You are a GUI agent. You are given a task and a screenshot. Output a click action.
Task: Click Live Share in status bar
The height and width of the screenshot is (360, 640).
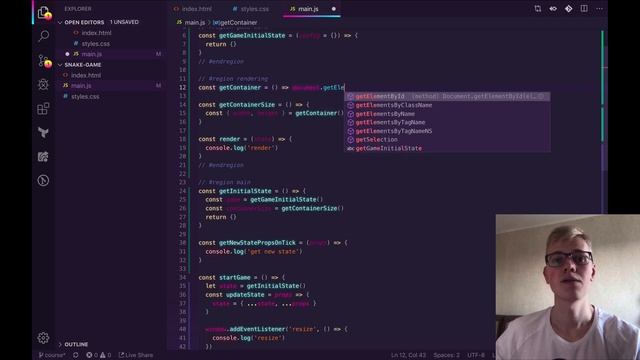[x=136, y=355]
